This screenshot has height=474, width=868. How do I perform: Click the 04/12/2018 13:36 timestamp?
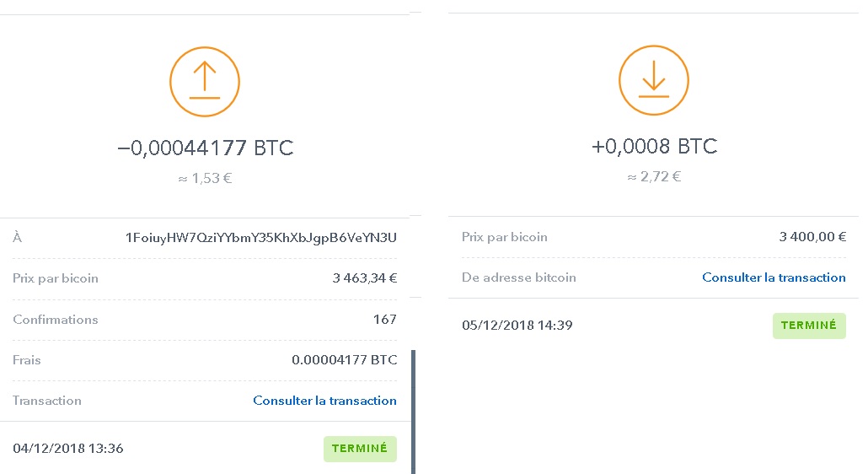pyautogui.click(x=68, y=449)
